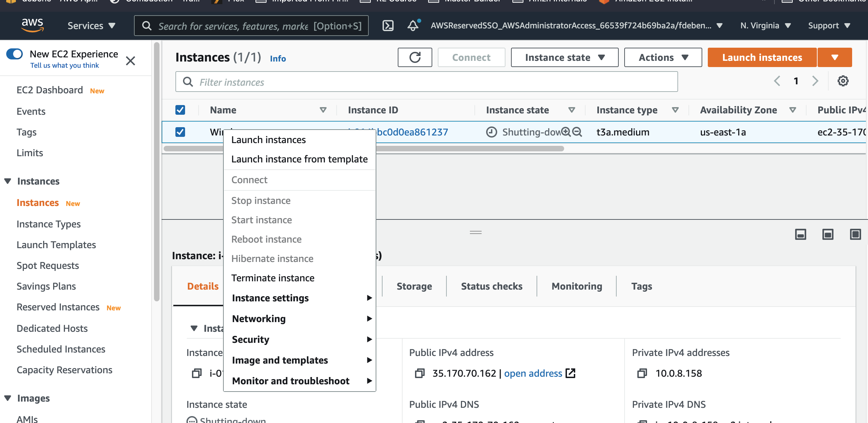Viewport: 868px width, 423px height.
Task: Go to previous page arrow
Action: [x=777, y=81]
